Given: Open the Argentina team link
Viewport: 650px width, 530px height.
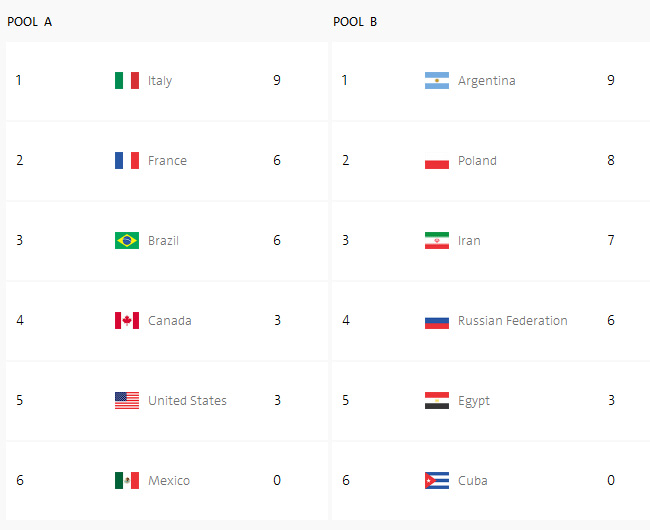Looking at the screenshot, I should pyautogui.click(x=487, y=80).
